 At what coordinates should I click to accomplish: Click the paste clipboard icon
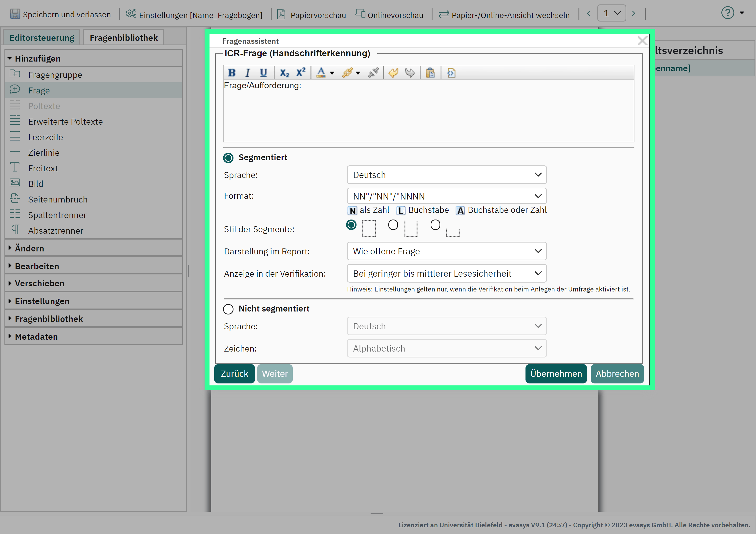coord(430,72)
